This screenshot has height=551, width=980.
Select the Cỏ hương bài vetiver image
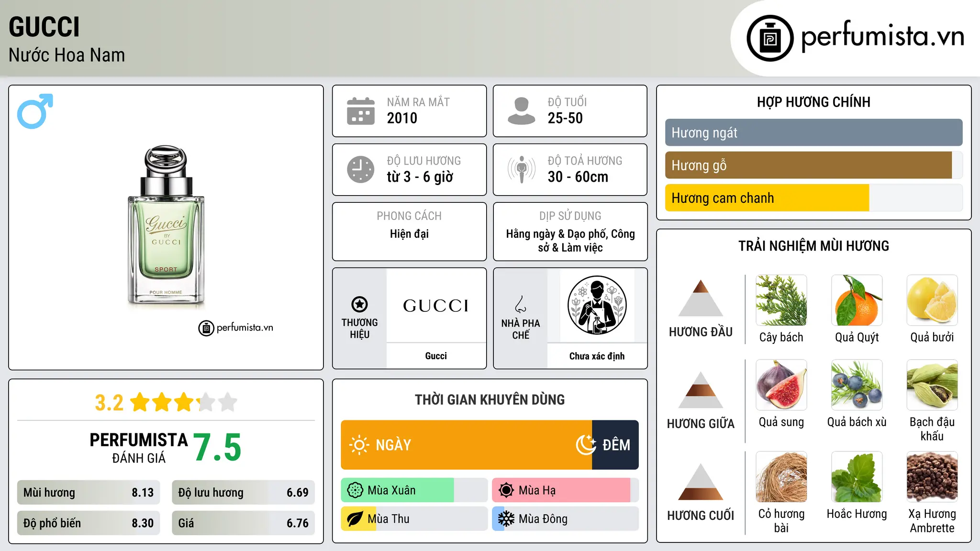click(x=781, y=477)
